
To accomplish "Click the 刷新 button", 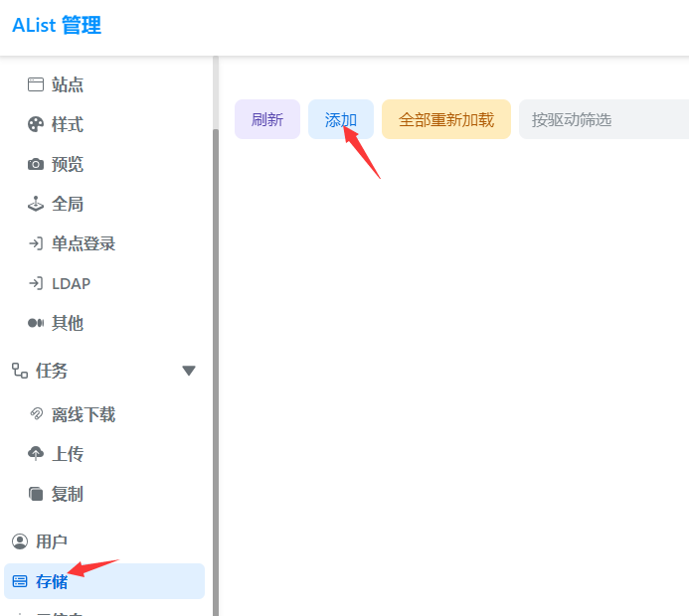I will click(267, 119).
